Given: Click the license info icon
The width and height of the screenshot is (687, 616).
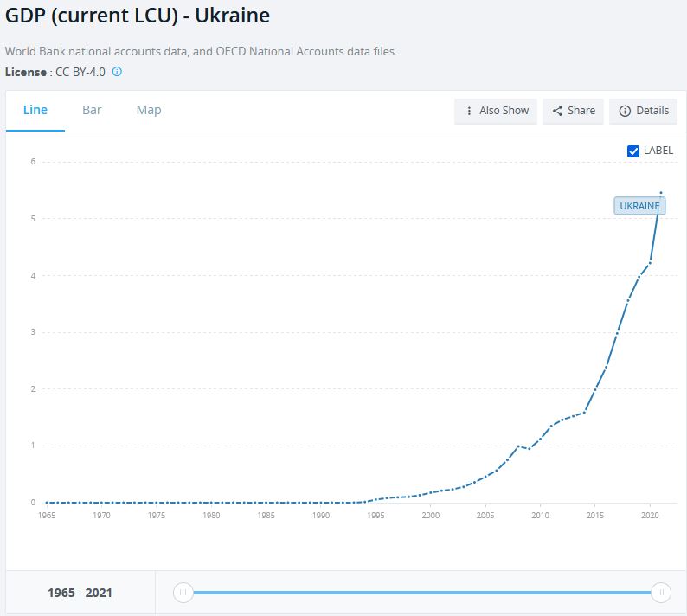Looking at the screenshot, I should pos(117,72).
